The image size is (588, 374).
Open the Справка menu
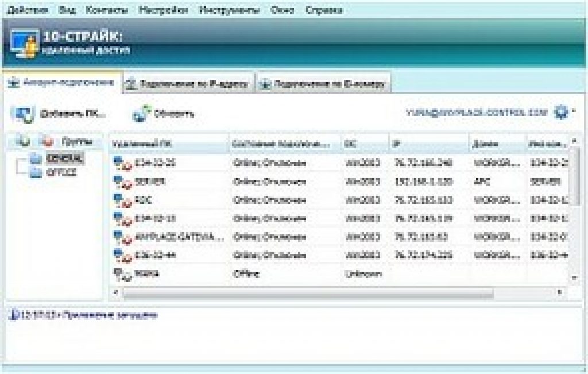[x=324, y=10]
